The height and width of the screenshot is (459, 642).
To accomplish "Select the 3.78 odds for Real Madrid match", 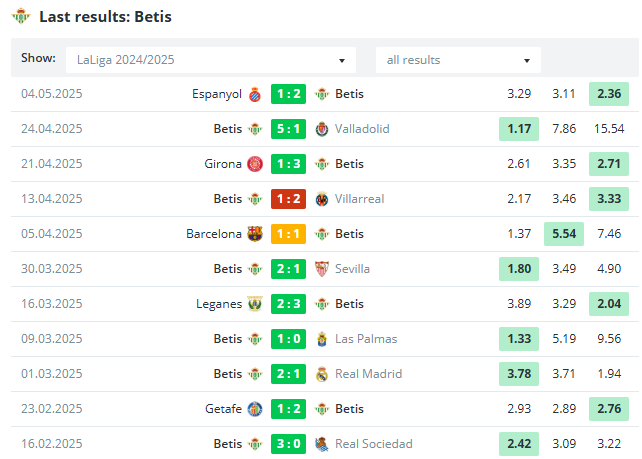I will [519, 374].
